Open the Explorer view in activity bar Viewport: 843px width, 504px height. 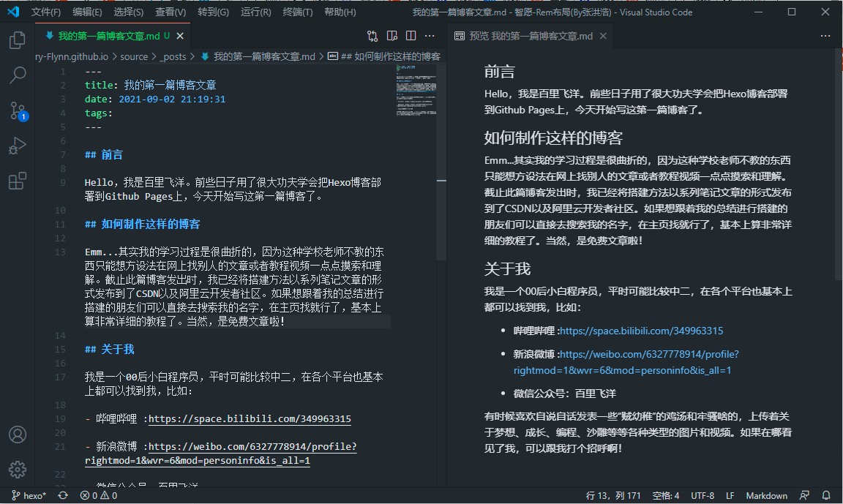(18, 40)
